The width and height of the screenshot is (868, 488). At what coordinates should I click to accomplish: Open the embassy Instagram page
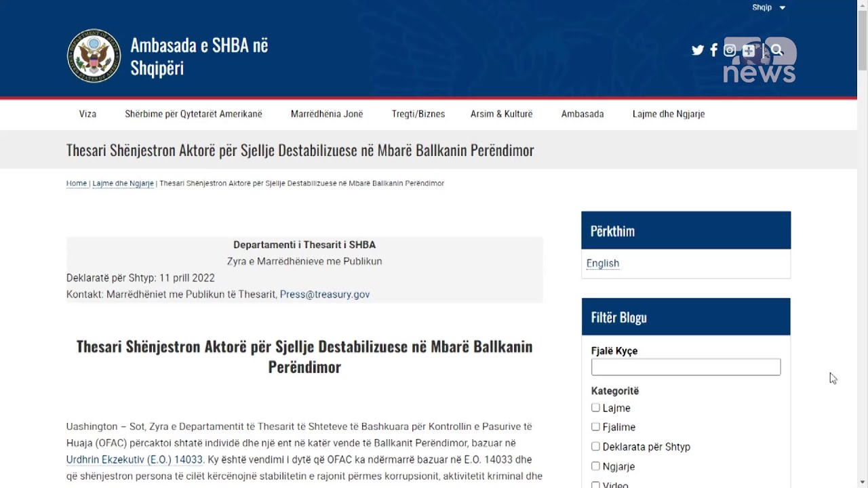coord(730,50)
